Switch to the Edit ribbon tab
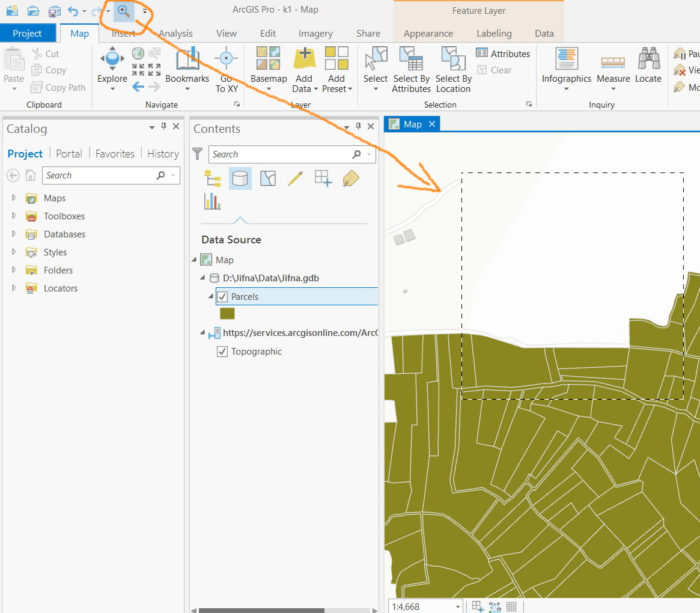The width and height of the screenshot is (700, 613). [x=268, y=34]
